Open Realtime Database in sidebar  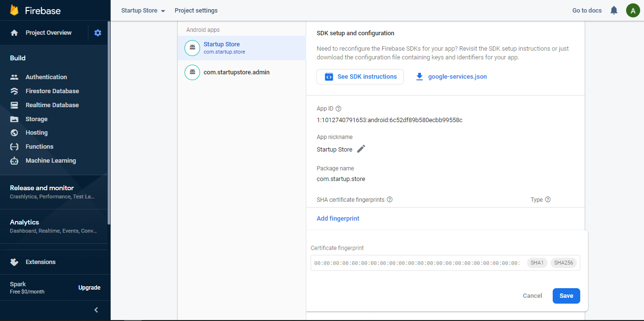coord(52,105)
